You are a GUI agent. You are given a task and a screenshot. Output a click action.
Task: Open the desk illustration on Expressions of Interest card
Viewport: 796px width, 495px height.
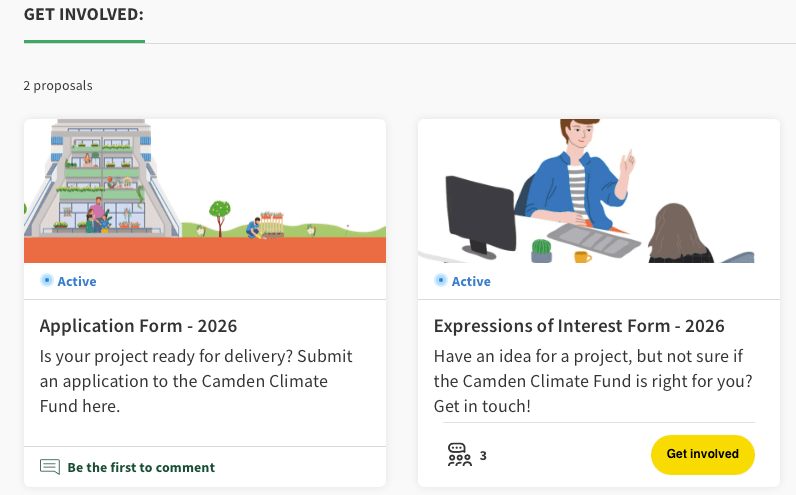[x=598, y=190]
